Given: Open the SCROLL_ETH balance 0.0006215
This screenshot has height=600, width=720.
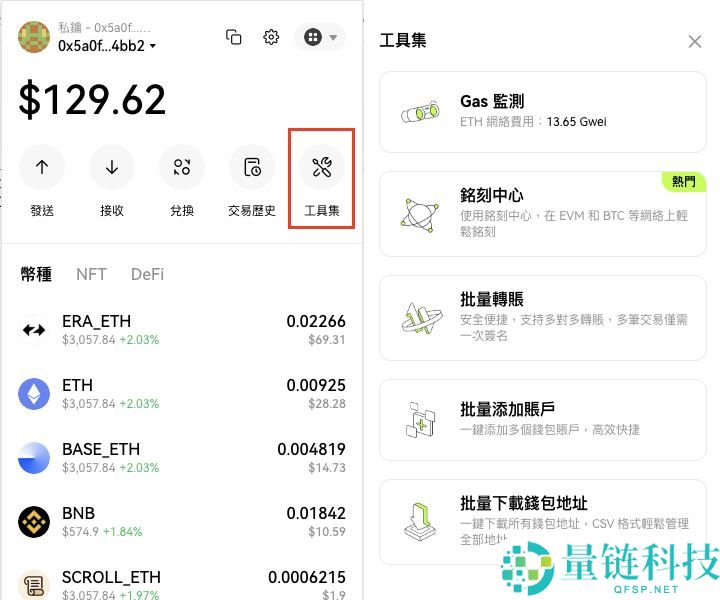Looking at the screenshot, I should pyautogui.click(x=307, y=577).
